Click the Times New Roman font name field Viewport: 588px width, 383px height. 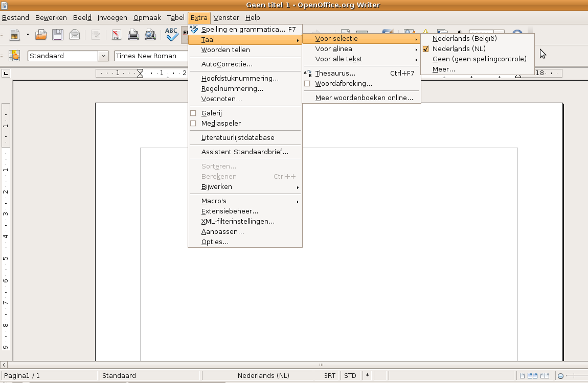pyautogui.click(x=150, y=56)
